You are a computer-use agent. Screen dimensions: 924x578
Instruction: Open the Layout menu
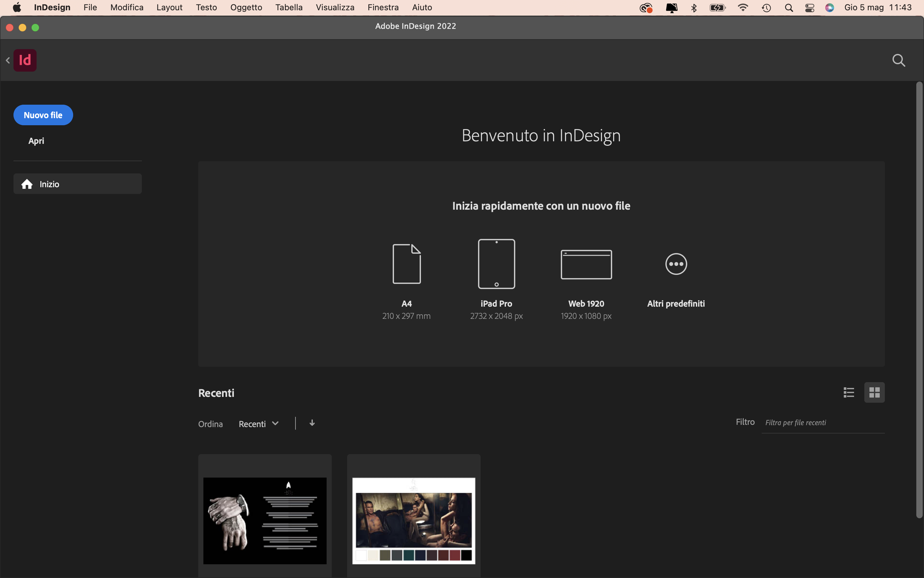tap(169, 7)
